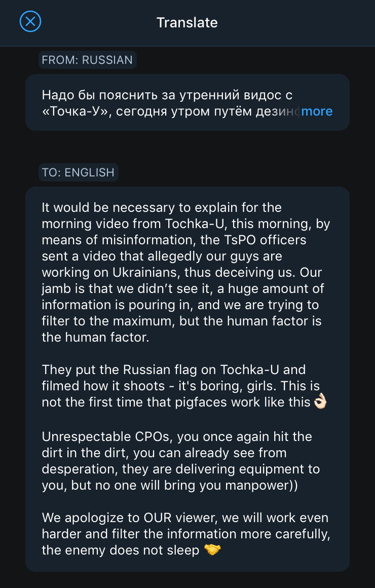Open the FROM: RUSSIAN language selector
This screenshot has height=588, width=375.
(x=87, y=60)
